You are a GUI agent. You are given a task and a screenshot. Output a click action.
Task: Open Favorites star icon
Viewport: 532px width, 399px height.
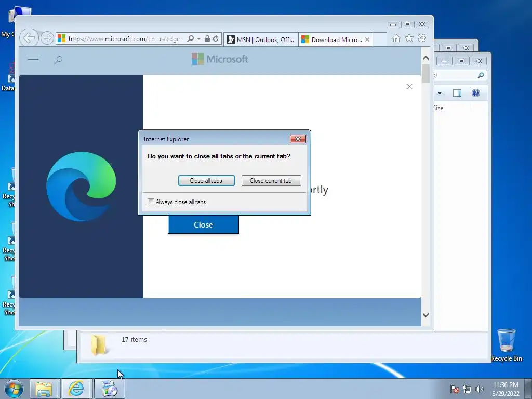[x=409, y=38]
